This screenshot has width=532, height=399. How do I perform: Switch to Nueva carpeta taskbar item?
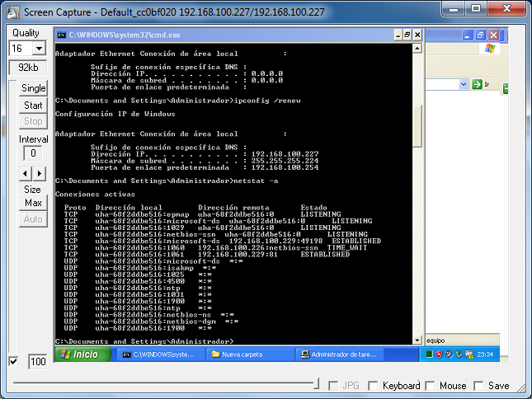pyautogui.click(x=247, y=354)
